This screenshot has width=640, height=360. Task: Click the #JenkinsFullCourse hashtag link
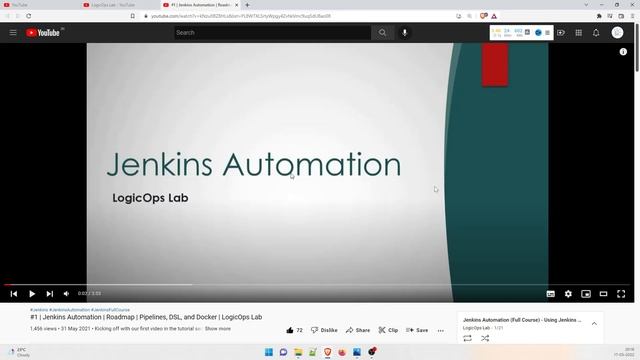click(110, 310)
